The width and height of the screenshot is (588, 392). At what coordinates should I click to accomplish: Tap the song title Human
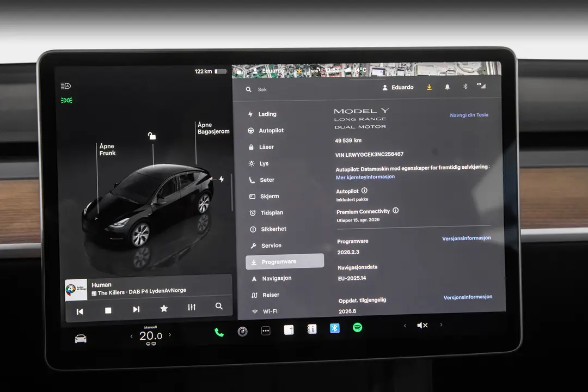[102, 285]
